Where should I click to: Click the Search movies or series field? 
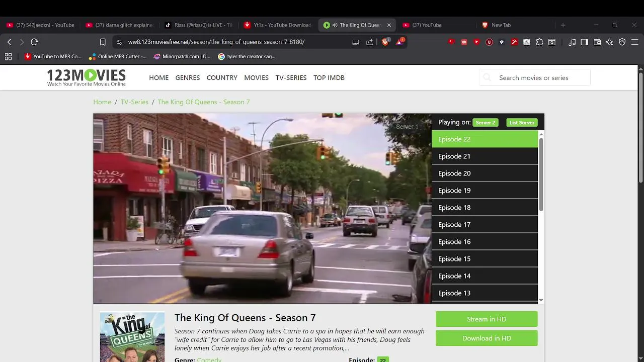point(535,77)
